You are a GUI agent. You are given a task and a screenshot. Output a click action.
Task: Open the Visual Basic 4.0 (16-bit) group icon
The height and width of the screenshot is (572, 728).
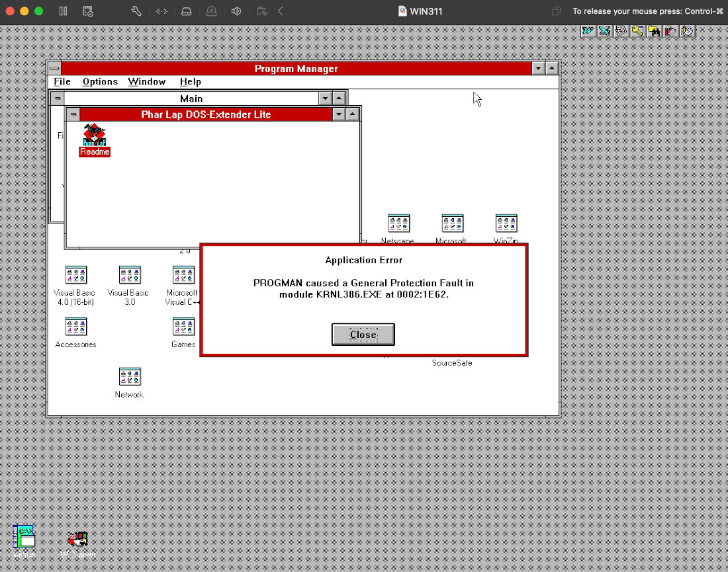coord(75,276)
